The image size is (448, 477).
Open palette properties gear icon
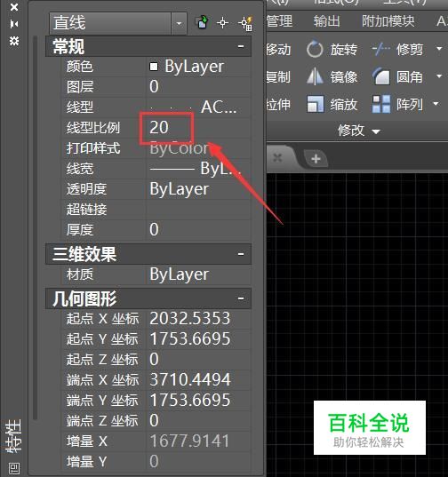pos(14,41)
